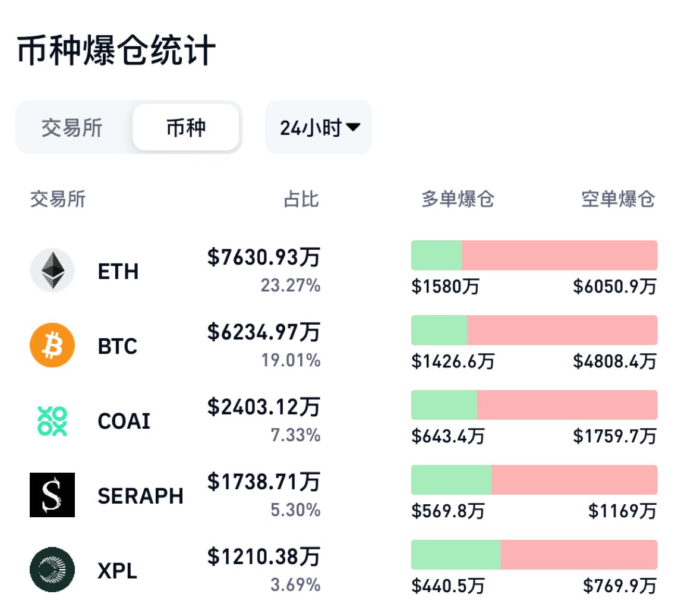Click the ETH green long liquidation bar
This screenshot has height=610, width=700.
coord(436,256)
